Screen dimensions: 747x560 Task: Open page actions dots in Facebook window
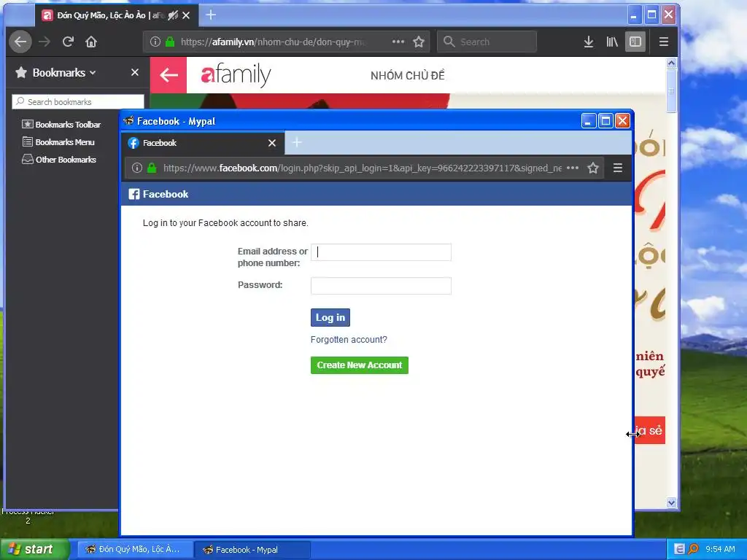[x=573, y=168]
